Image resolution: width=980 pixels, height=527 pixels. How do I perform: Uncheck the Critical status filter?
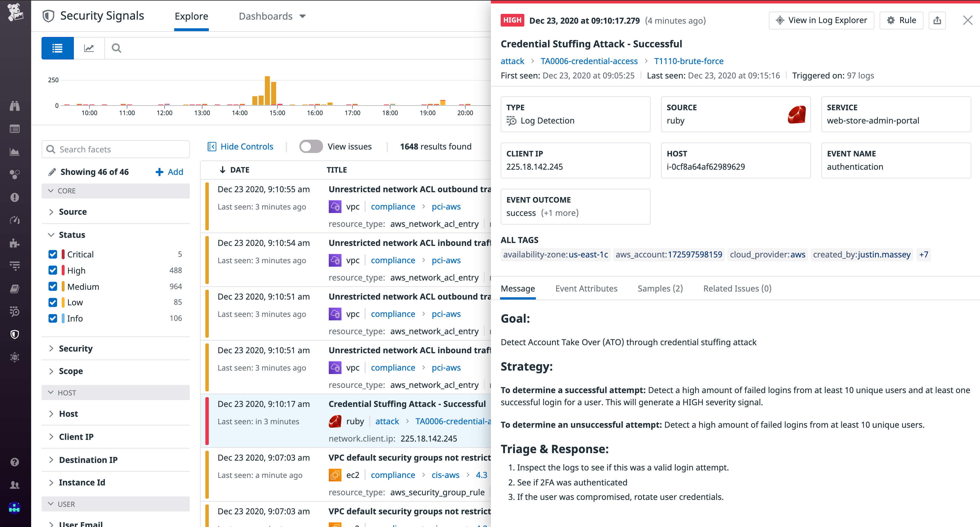point(52,254)
